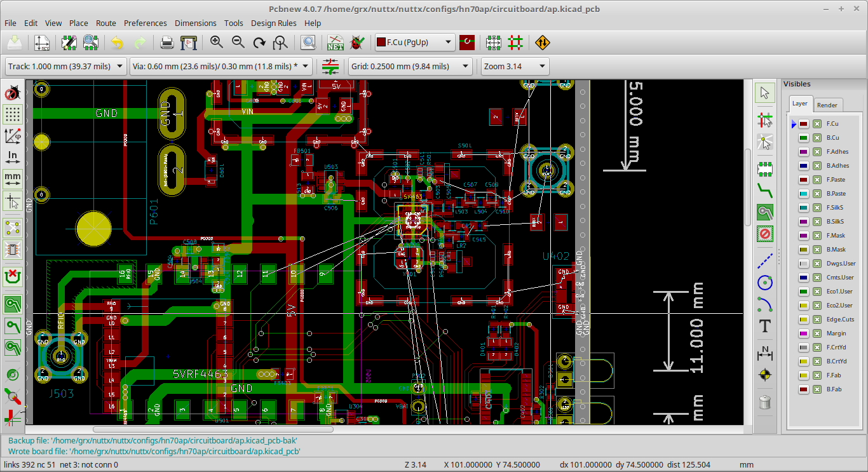Image resolution: width=868 pixels, height=472 pixels.
Task: Select the Add circle tool
Action: point(765,283)
